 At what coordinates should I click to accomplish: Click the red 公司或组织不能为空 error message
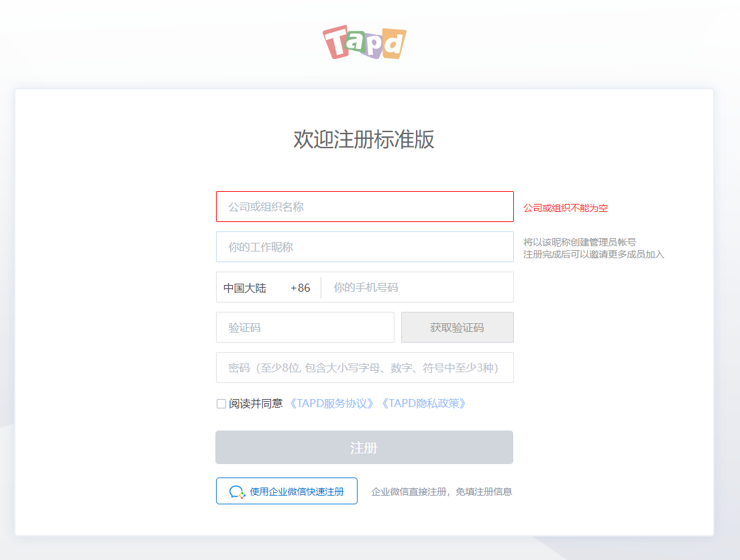pos(566,208)
